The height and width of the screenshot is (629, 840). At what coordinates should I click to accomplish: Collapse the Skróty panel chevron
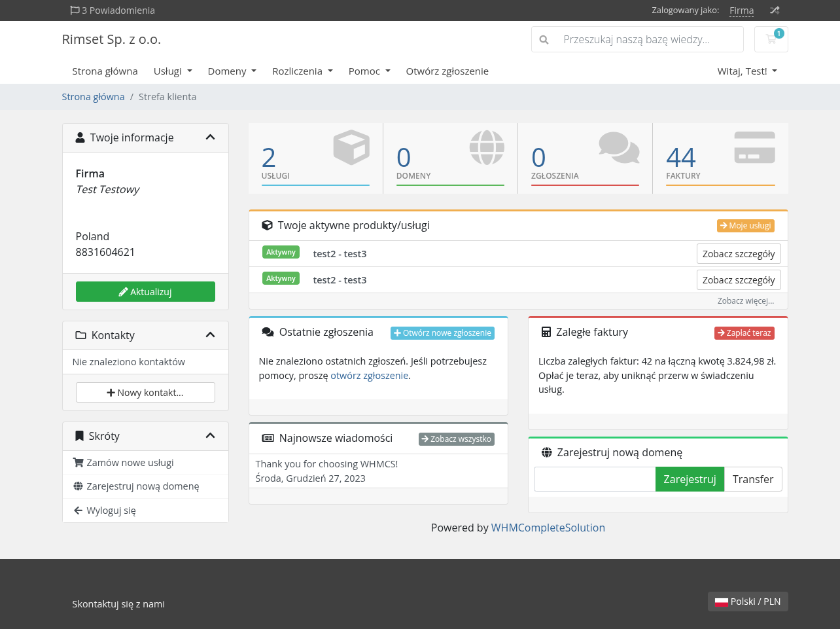point(210,436)
